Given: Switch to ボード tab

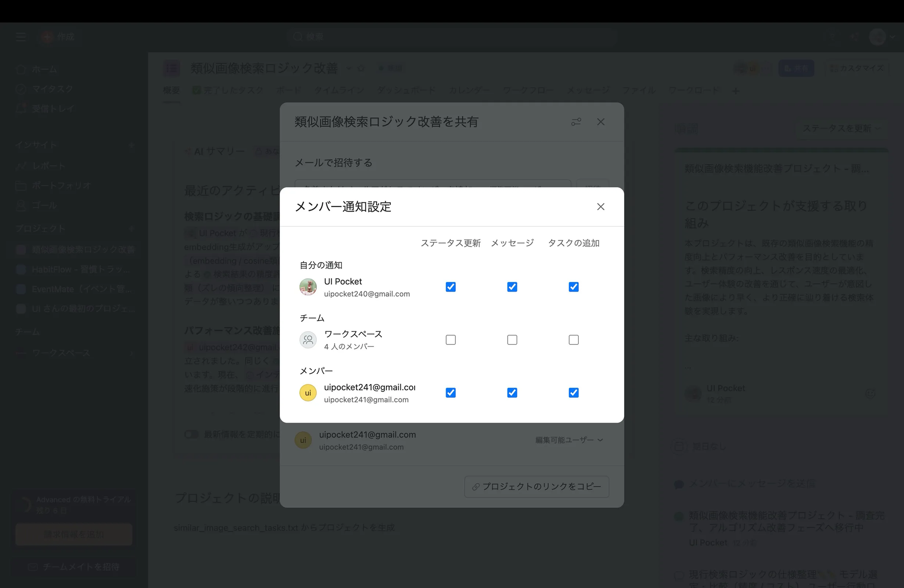Looking at the screenshot, I should click(289, 90).
